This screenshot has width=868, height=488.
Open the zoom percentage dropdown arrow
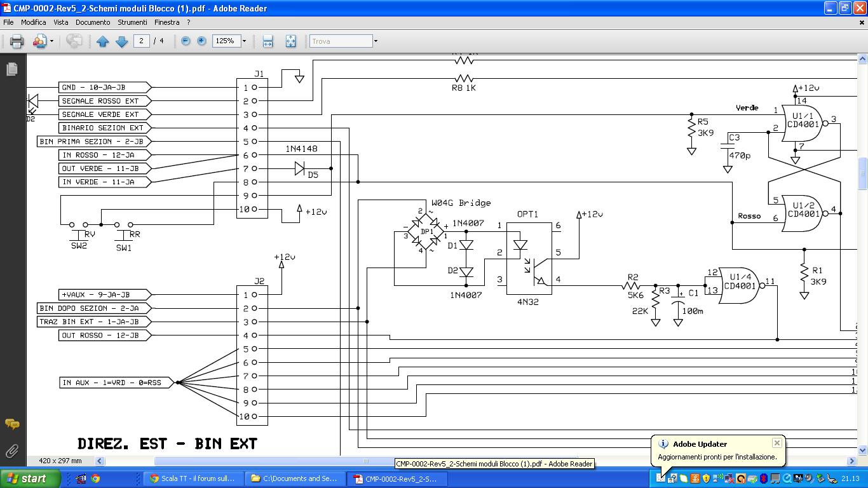244,41
